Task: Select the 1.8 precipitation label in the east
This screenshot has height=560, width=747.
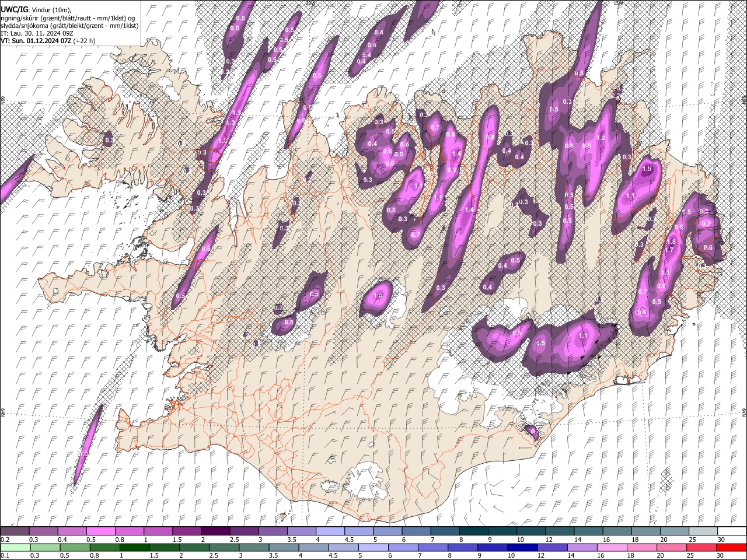Action: pyautogui.click(x=671, y=242)
